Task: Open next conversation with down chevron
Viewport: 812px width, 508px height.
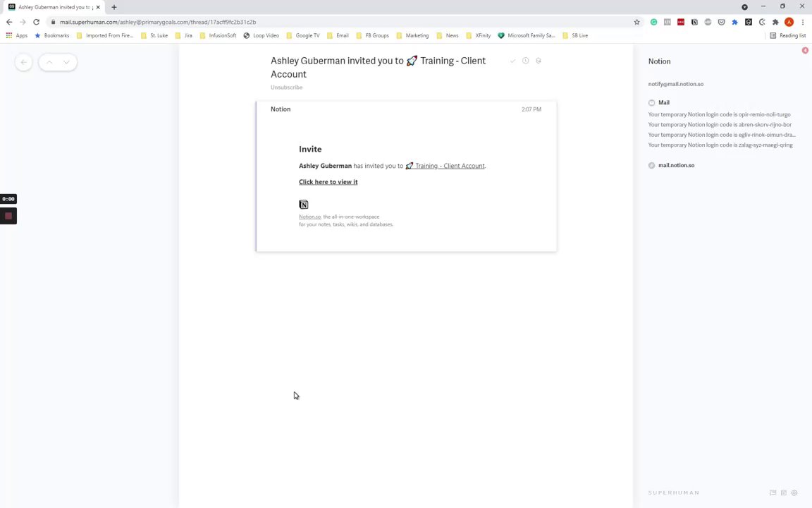Action: pyautogui.click(x=66, y=62)
